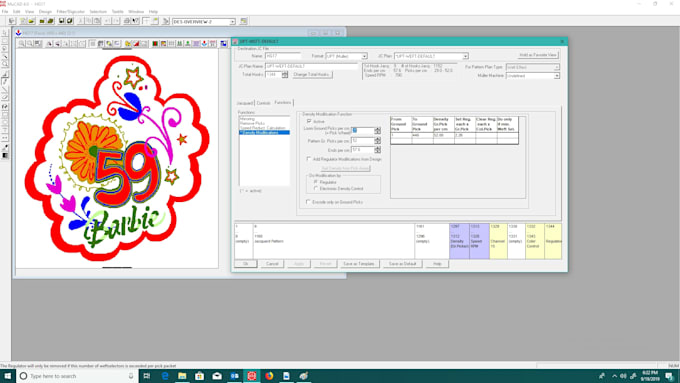The height and width of the screenshot is (383, 680).
Task: Click the purple pattern icon in design toolbar
Action: point(196,43)
